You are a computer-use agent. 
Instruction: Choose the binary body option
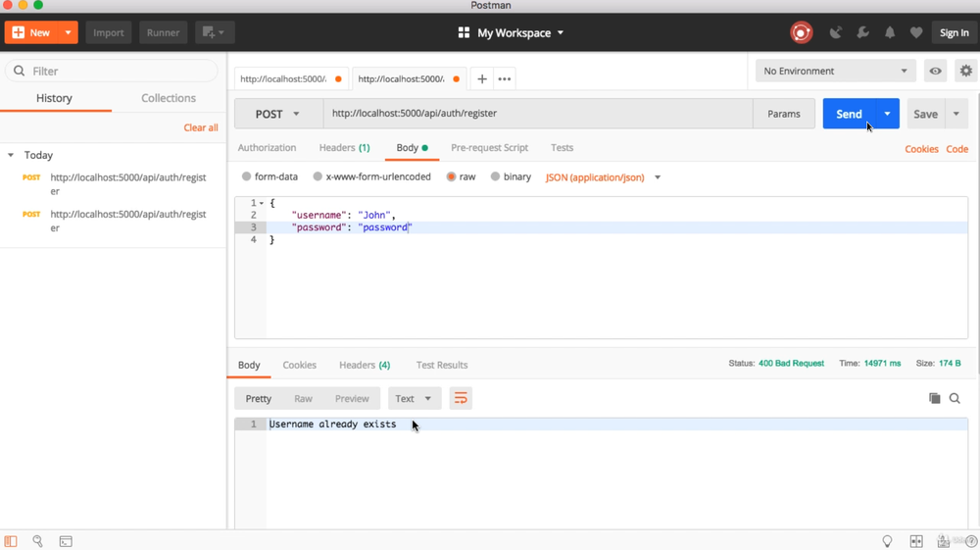tap(495, 177)
